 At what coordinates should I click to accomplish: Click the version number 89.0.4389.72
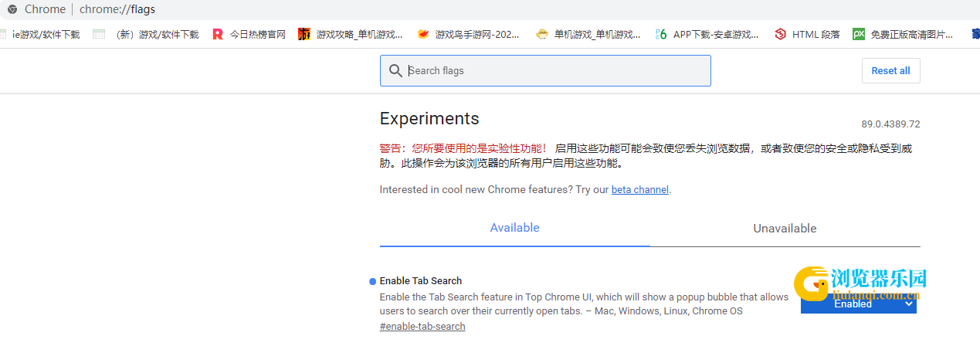(891, 124)
